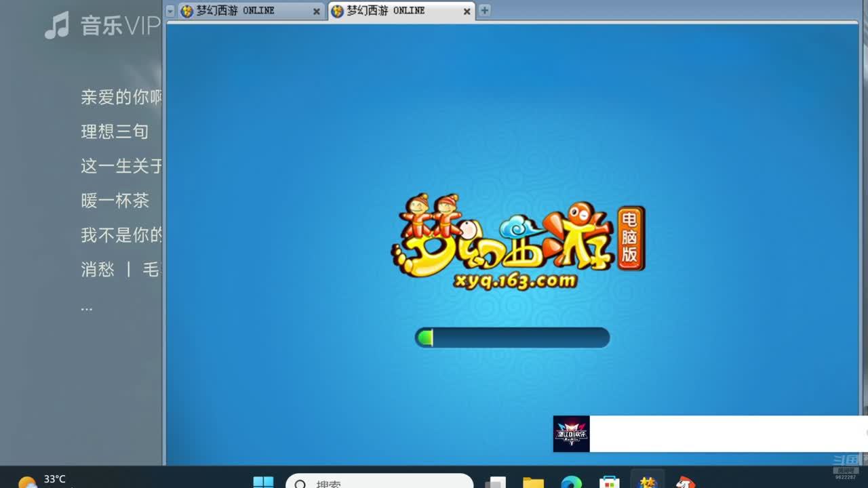
Task: Select the song 亲爱的你啊 in music list
Action: coord(121,97)
